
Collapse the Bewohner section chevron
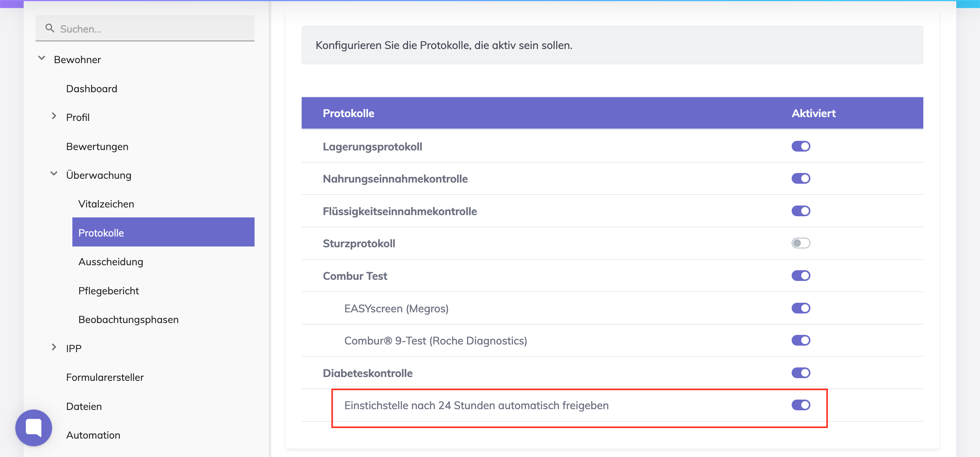(42, 59)
